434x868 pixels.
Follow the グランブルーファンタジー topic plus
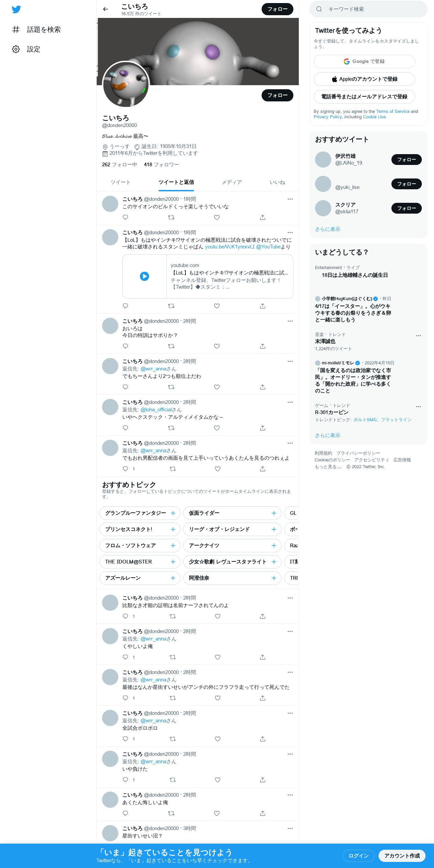[173, 513]
